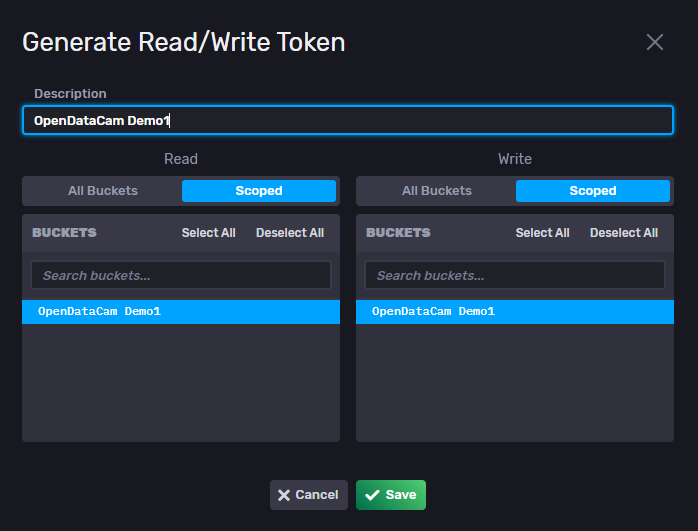The height and width of the screenshot is (531, 698).
Task: Click Select All in Write buckets
Action: (542, 233)
